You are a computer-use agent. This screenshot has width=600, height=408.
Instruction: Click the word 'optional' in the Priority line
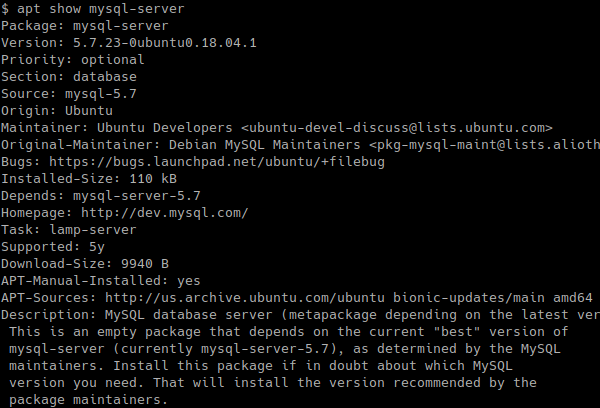113,60
